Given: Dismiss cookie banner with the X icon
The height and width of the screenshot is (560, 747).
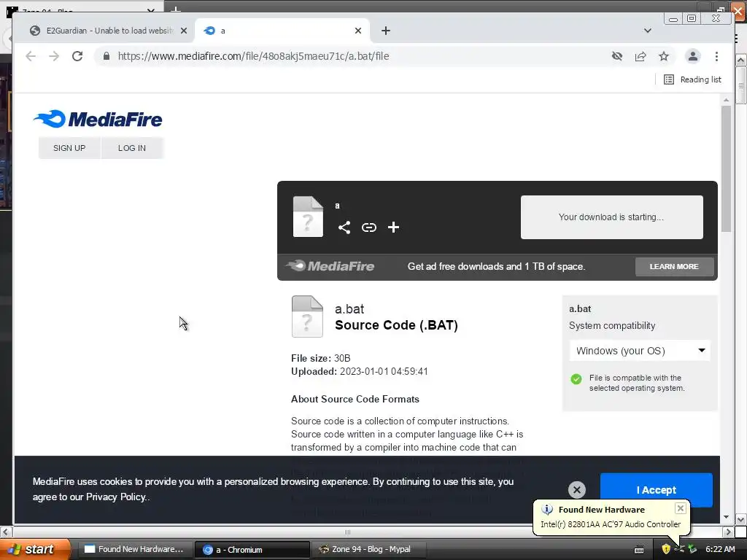Looking at the screenshot, I should coord(576,489).
